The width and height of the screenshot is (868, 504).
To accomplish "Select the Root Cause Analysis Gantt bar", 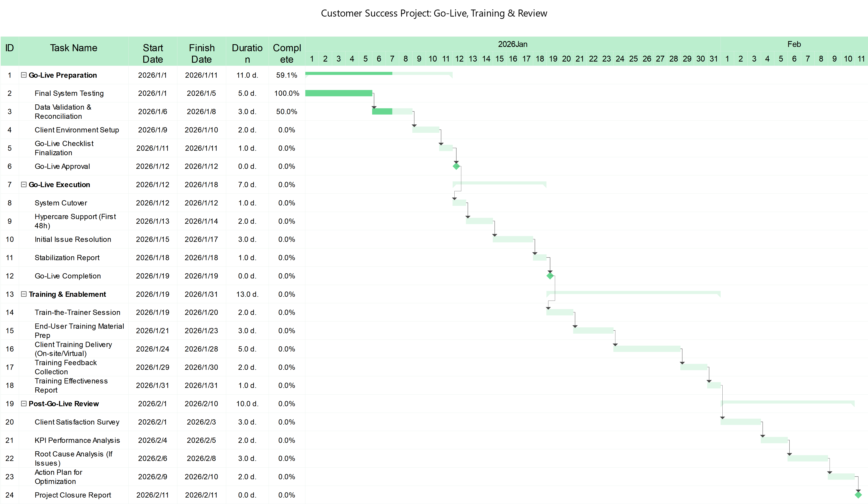I will (808, 459).
